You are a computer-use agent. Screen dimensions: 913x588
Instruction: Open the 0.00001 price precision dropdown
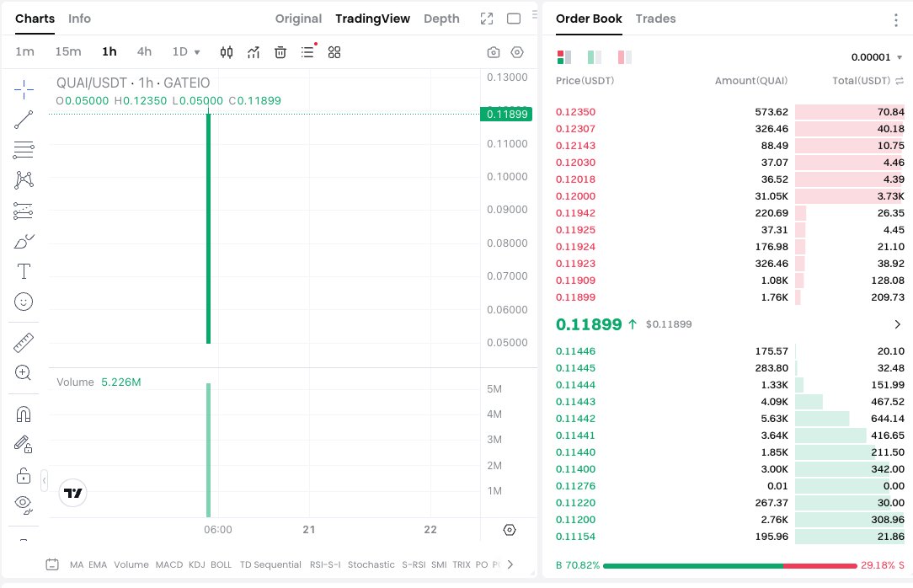pyautogui.click(x=876, y=57)
